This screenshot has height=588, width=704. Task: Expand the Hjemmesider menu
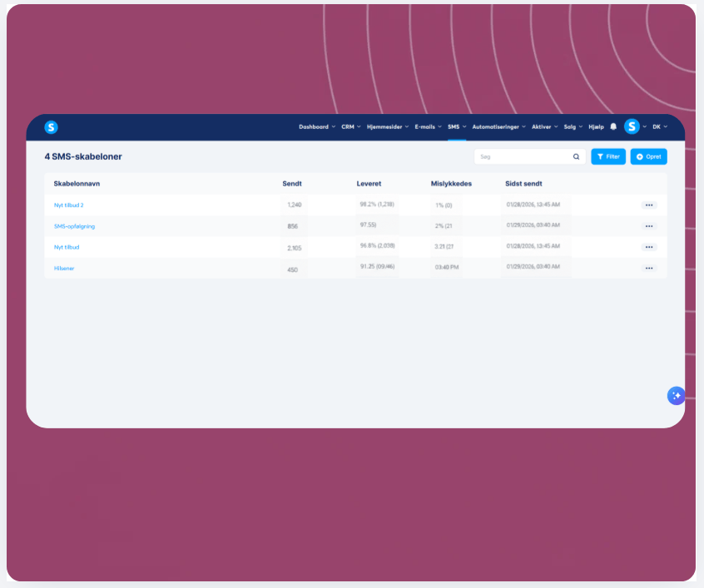388,127
